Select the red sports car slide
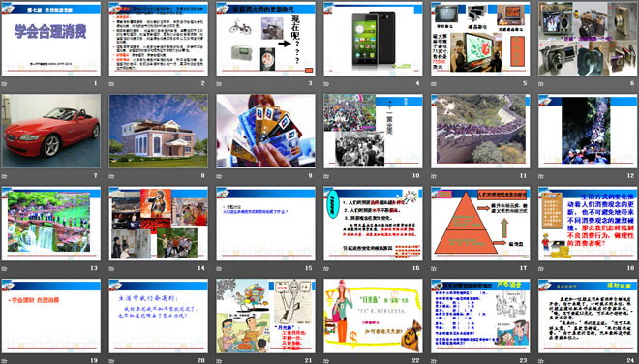This screenshot has width=639, height=364. pos(51,132)
